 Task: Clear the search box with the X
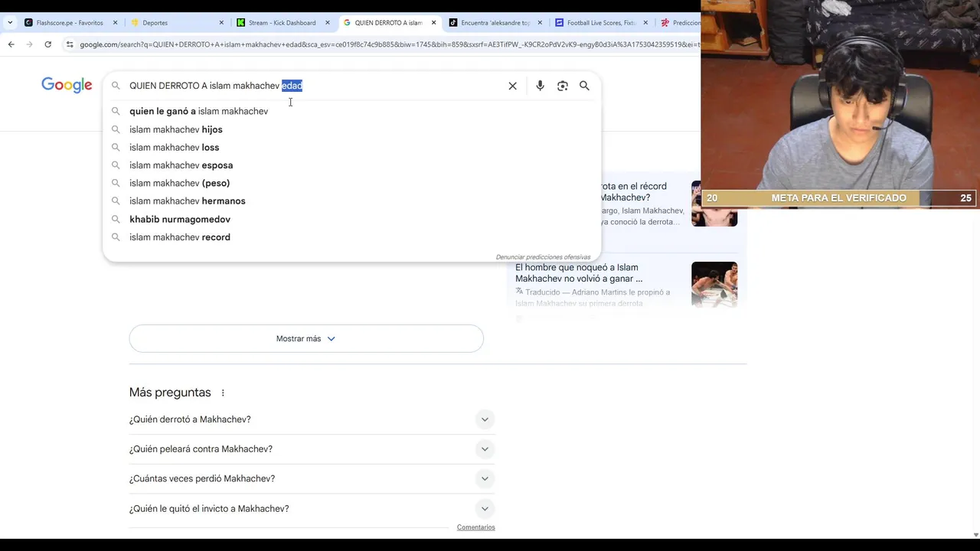[x=513, y=86]
